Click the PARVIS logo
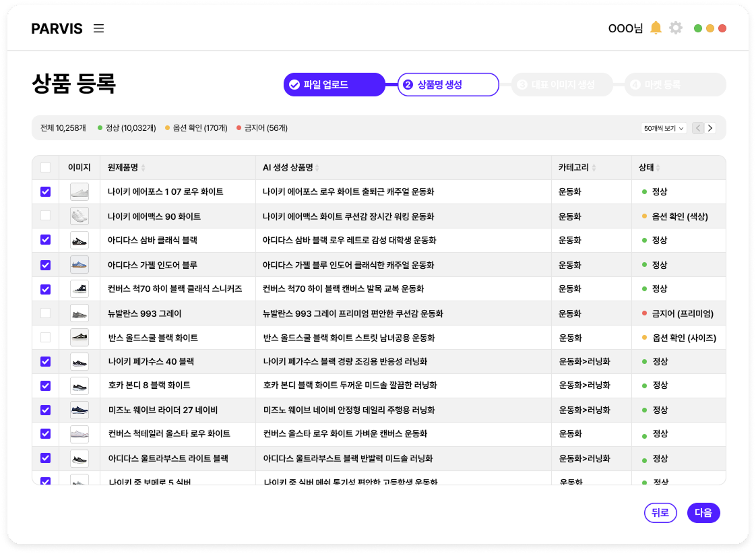Image resolution: width=756 pixels, height=554 pixels. 57,29
